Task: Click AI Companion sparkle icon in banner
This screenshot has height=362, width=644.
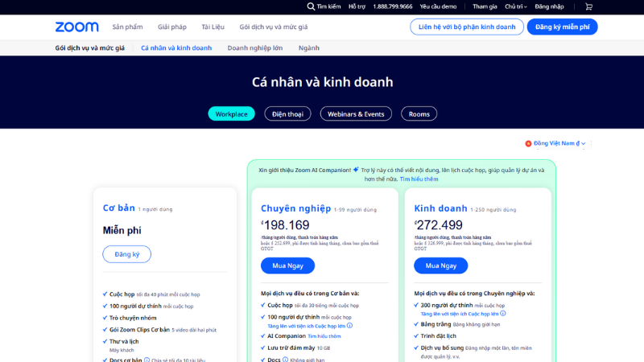Action: [x=356, y=170]
